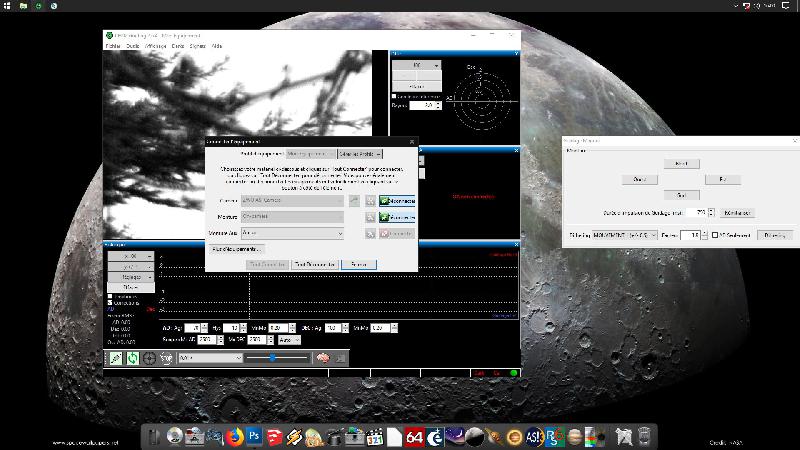This screenshot has width=800, height=450.
Task: Click the green status indicator in PHD2 status bar
Action: pyautogui.click(x=513, y=373)
